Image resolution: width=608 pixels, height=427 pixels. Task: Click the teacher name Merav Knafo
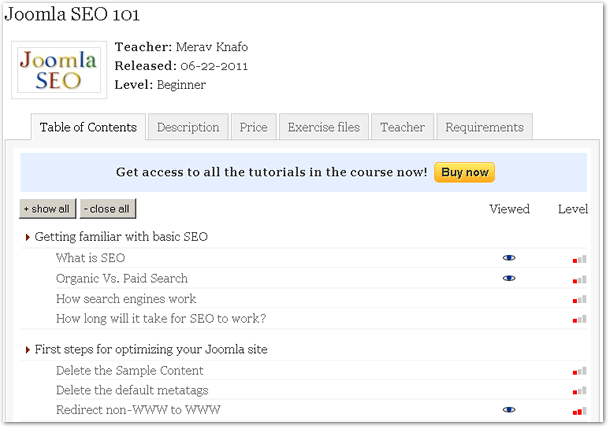tap(212, 47)
